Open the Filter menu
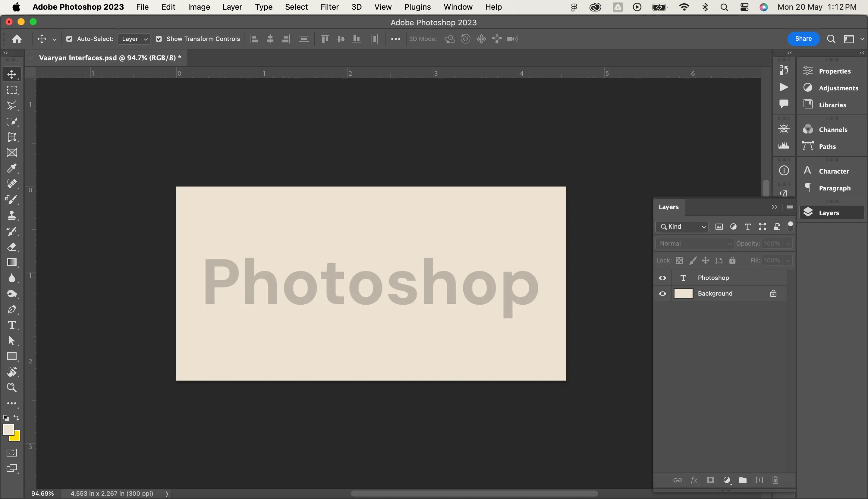This screenshot has width=868, height=499. click(329, 7)
